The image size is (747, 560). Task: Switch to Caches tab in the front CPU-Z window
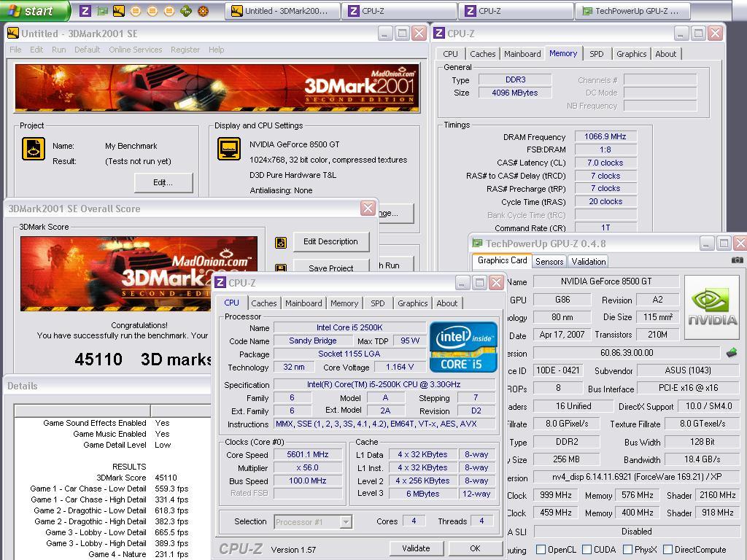point(264,303)
